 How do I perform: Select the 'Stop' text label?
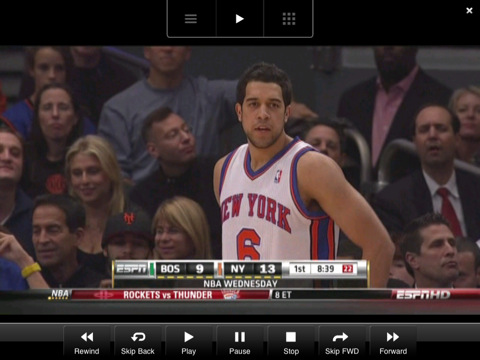point(291,351)
